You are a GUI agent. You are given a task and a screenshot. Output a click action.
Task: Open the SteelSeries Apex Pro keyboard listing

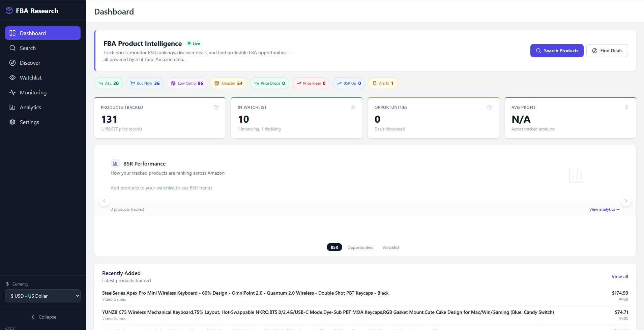coord(245,293)
